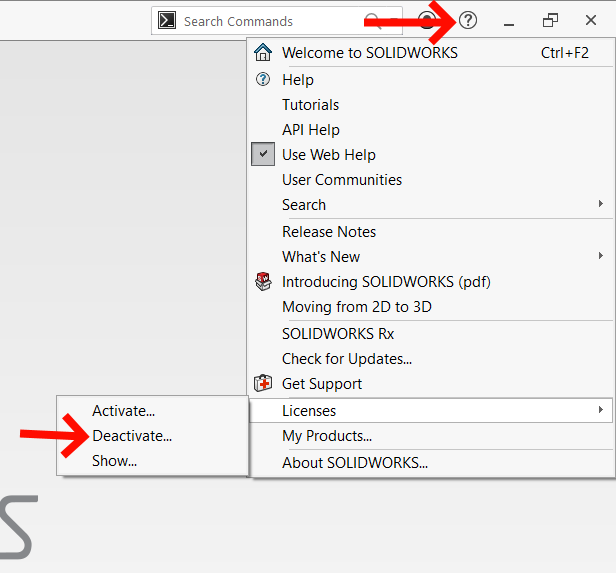Screen dimensions: 616x573
Task: Open Tutorials from the Help menu
Action: tap(310, 105)
